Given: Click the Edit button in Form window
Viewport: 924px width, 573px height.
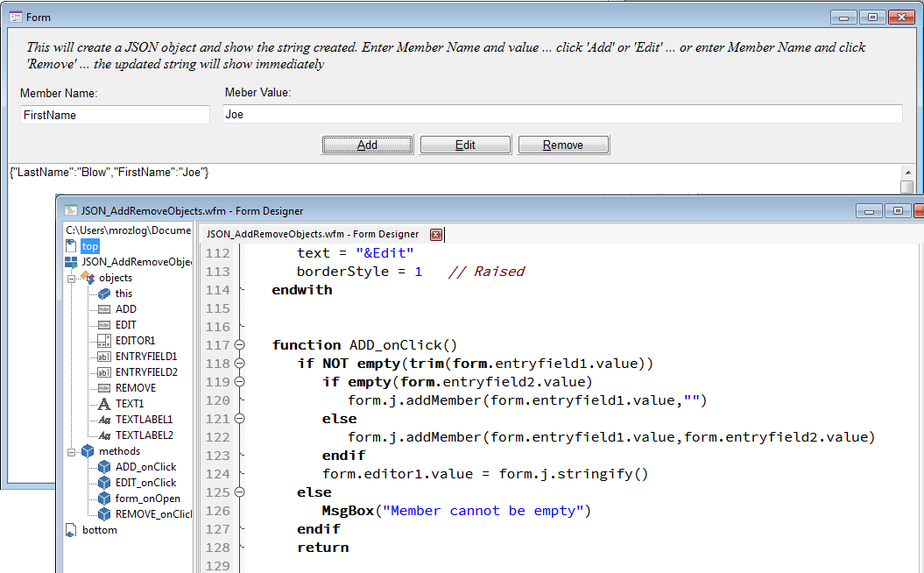Looking at the screenshot, I should tap(465, 145).
